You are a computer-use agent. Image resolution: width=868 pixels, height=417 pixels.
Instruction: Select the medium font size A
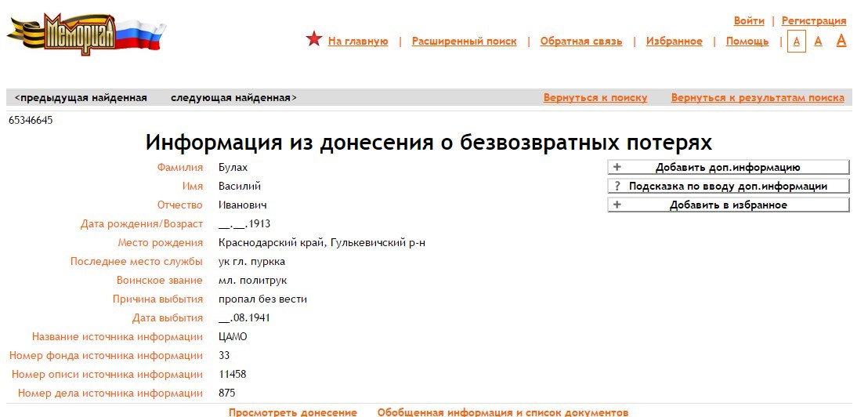pos(818,42)
